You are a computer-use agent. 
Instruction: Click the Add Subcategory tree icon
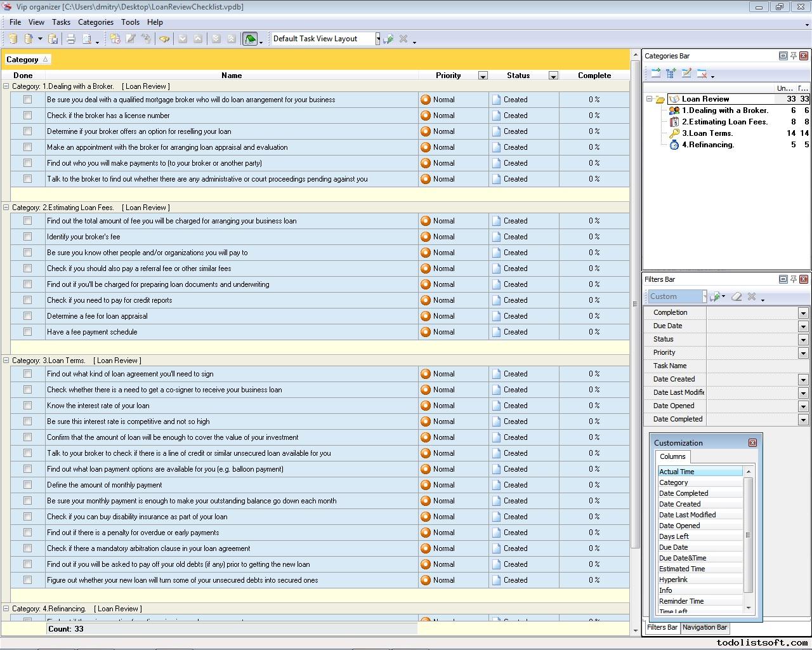point(671,74)
